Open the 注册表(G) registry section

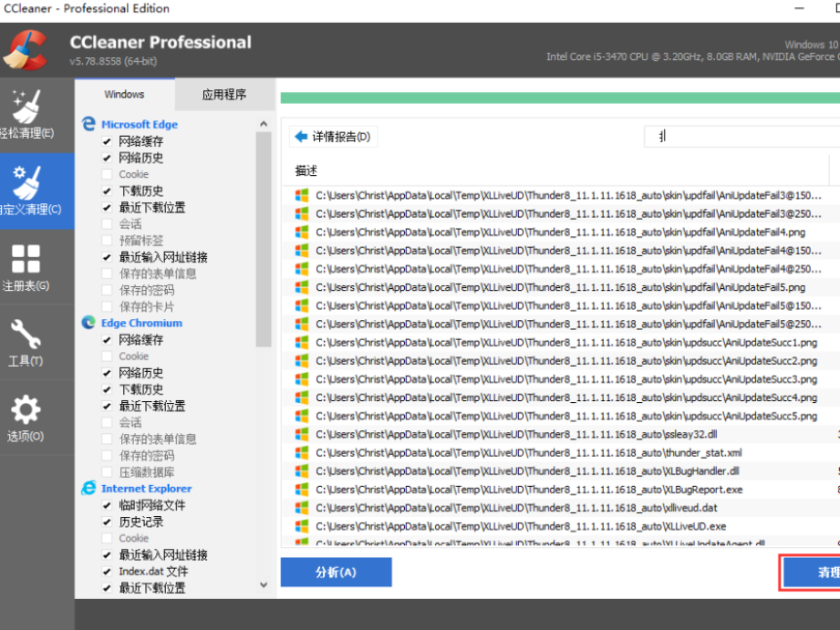point(36,267)
